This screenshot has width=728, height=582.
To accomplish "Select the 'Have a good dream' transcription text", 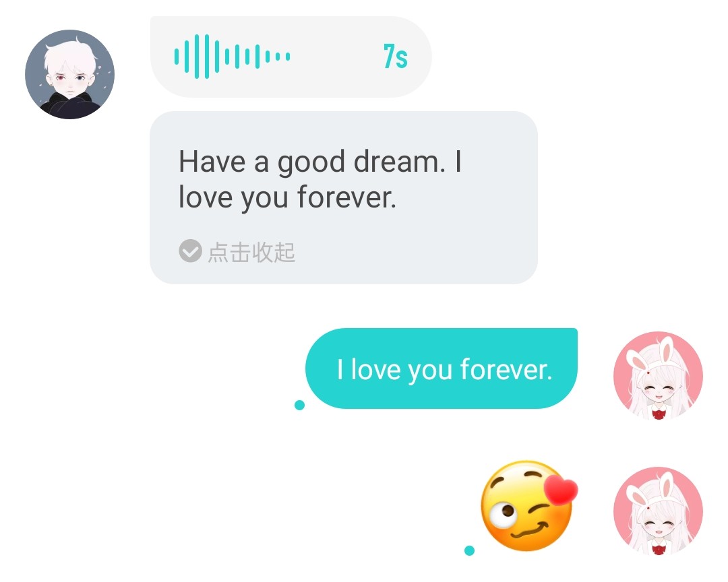I will (320, 179).
